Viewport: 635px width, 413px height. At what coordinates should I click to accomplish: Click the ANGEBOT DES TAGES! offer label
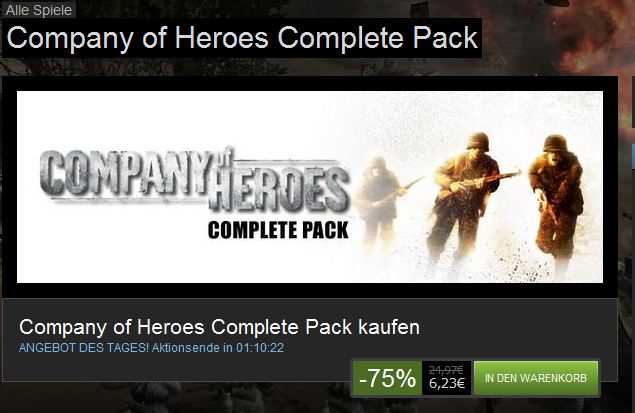(84, 348)
